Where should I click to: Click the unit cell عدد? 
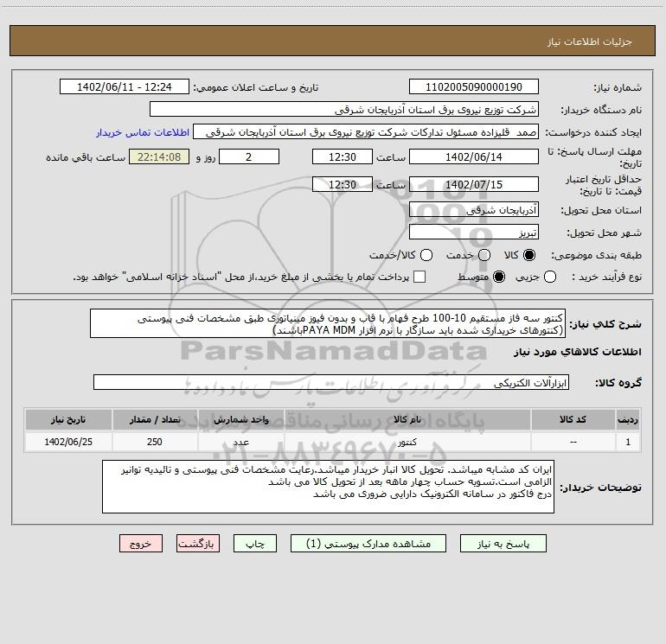click(x=240, y=442)
